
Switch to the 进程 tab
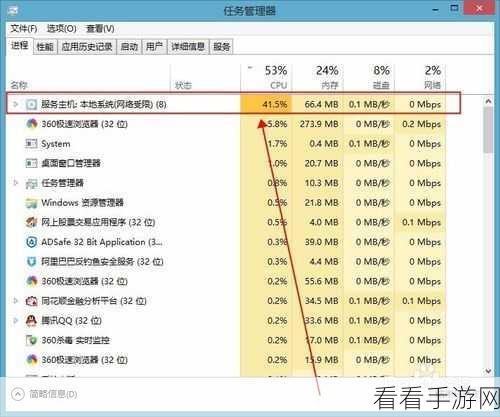tap(20, 45)
